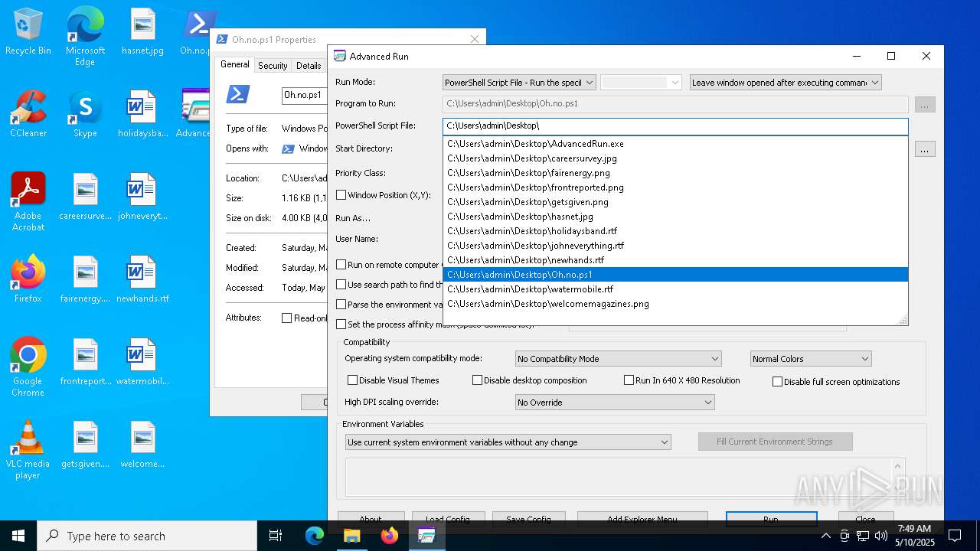Screen dimensions: 980x551
Task: Open Google Chrome desktop shortcut
Action: pyautogui.click(x=28, y=367)
